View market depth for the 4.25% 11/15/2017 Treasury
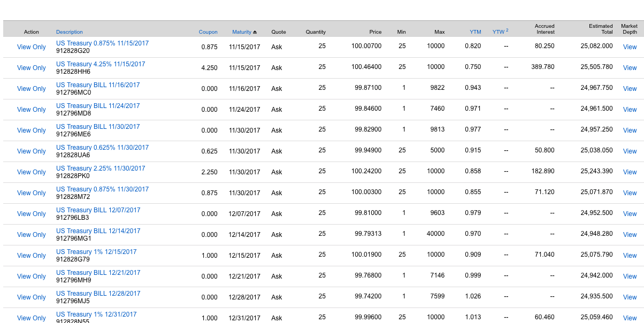The height and width of the screenshot is (323, 644). tap(630, 68)
